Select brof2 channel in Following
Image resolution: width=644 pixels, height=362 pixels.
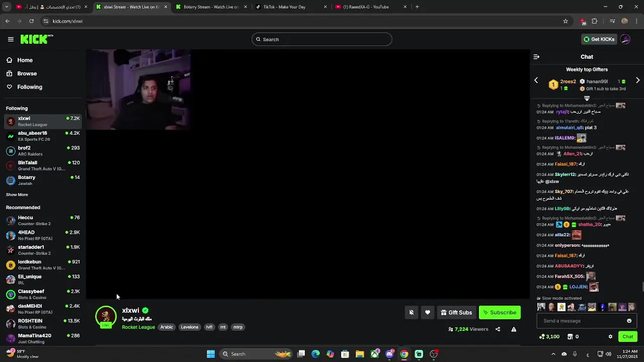coord(43,151)
